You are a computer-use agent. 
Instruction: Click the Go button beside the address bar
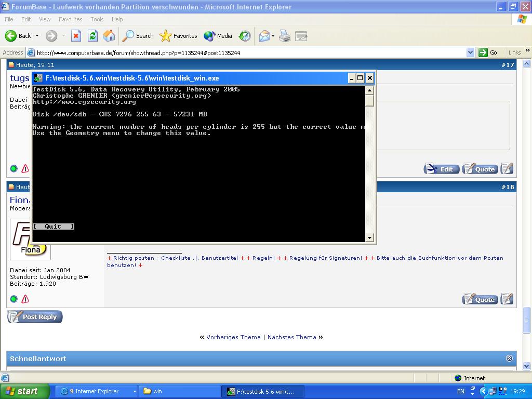pyautogui.click(x=488, y=52)
